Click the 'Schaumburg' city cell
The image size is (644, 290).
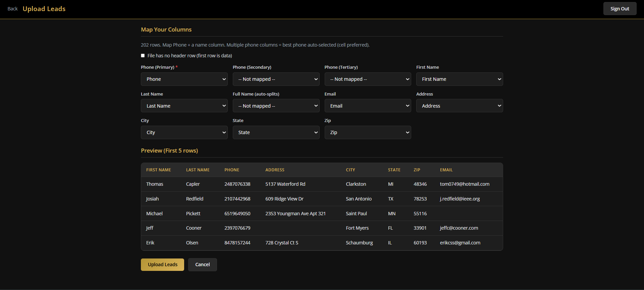pos(359,243)
